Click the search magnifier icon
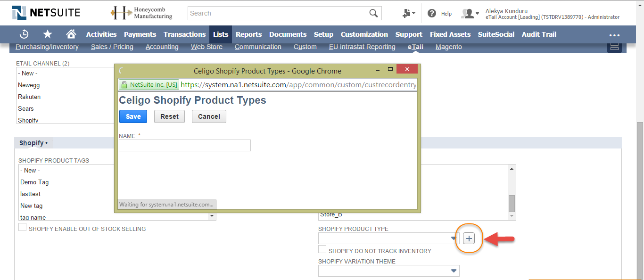 coord(373,13)
